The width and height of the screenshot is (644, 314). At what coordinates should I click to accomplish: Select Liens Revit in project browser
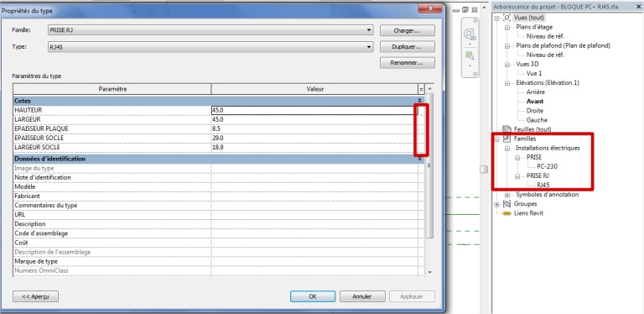click(528, 213)
